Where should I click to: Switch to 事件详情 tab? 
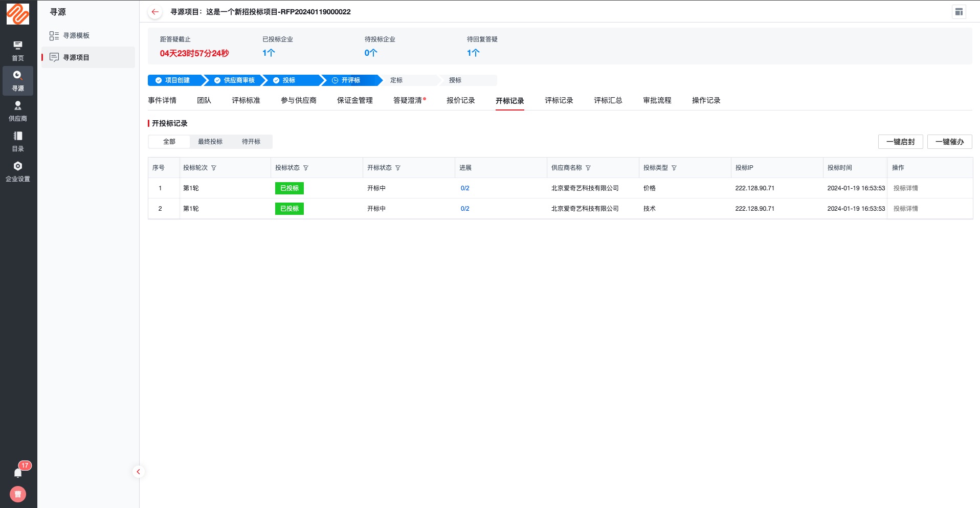[x=162, y=100]
